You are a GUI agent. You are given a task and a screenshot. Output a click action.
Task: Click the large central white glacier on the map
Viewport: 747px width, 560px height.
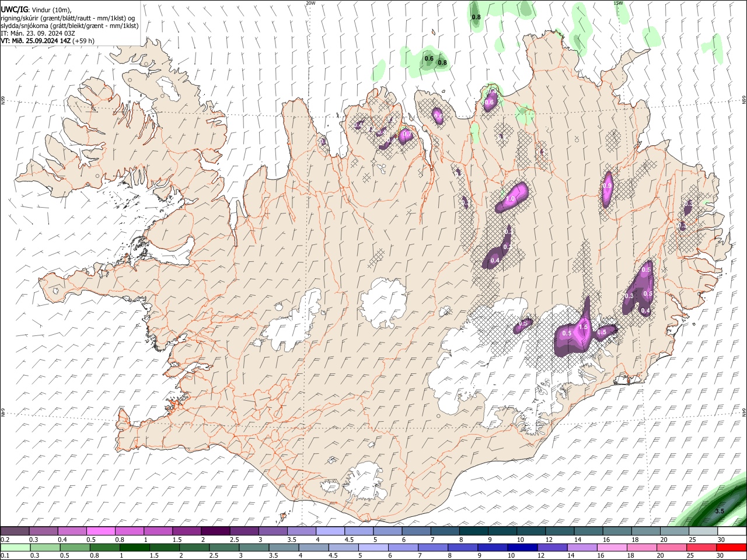[x=383, y=303]
